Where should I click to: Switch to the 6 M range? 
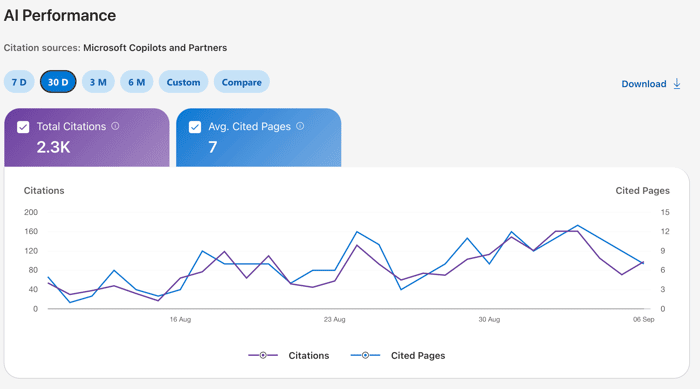[x=137, y=82]
